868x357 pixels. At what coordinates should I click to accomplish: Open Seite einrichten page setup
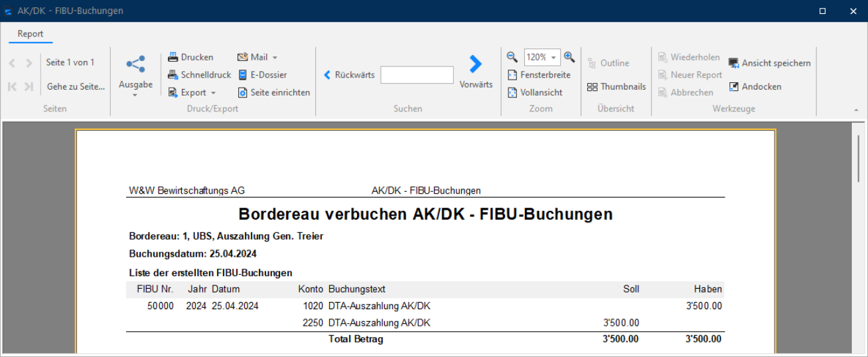click(274, 93)
